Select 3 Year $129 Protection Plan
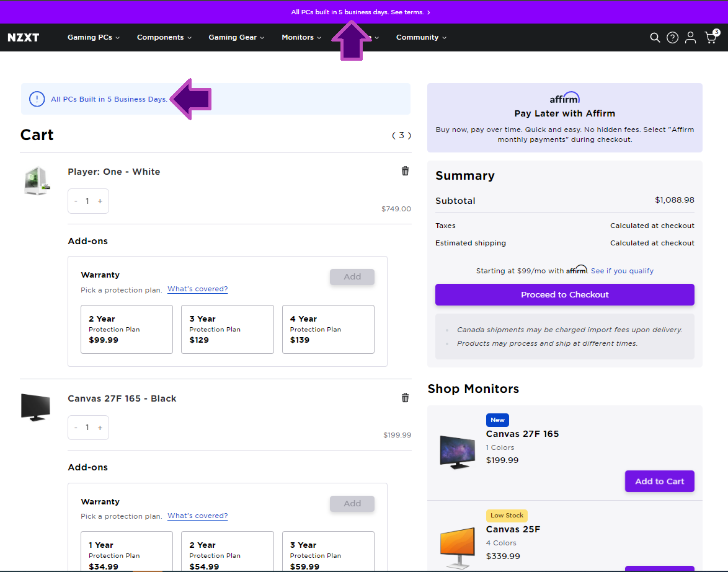Image resolution: width=728 pixels, height=572 pixels. click(x=228, y=329)
